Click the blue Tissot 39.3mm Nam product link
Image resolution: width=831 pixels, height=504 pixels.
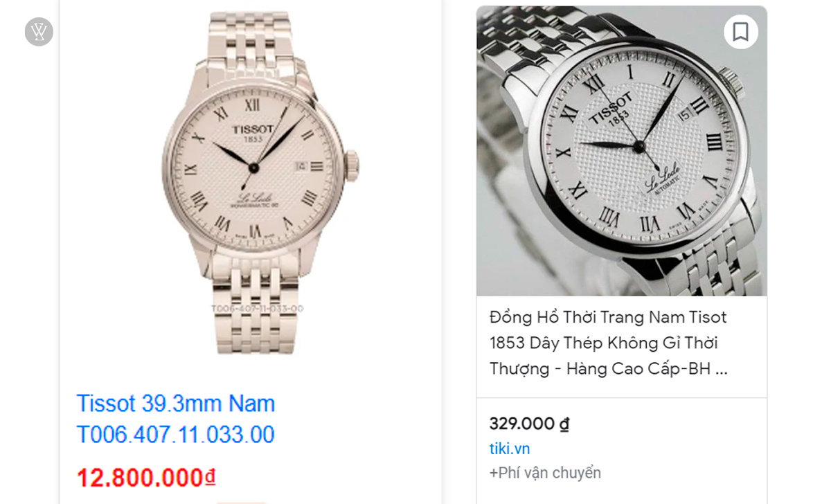tap(175, 404)
